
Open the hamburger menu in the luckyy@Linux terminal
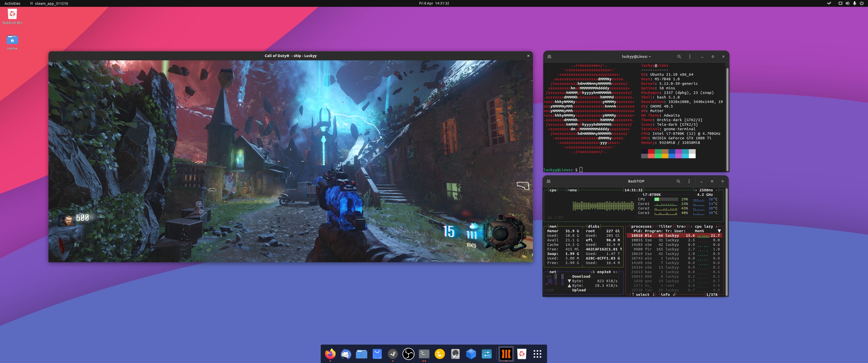690,57
